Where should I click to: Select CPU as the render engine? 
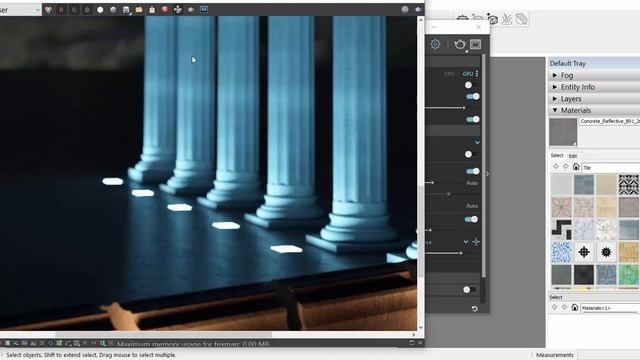coord(449,74)
